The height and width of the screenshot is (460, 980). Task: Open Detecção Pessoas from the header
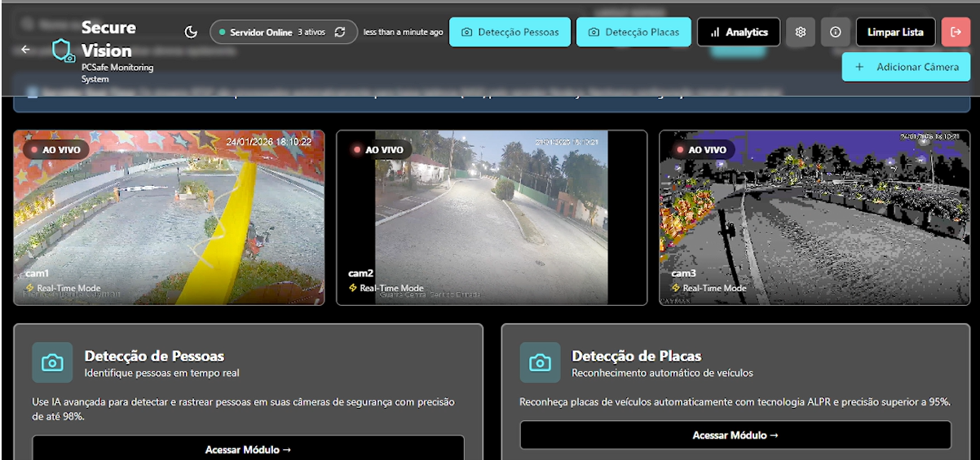510,32
